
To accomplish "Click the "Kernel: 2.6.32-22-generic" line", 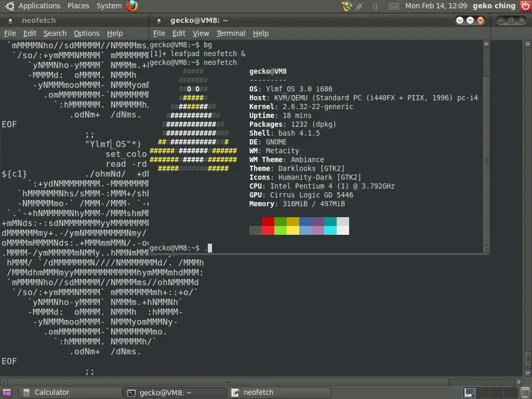I will [301, 107].
